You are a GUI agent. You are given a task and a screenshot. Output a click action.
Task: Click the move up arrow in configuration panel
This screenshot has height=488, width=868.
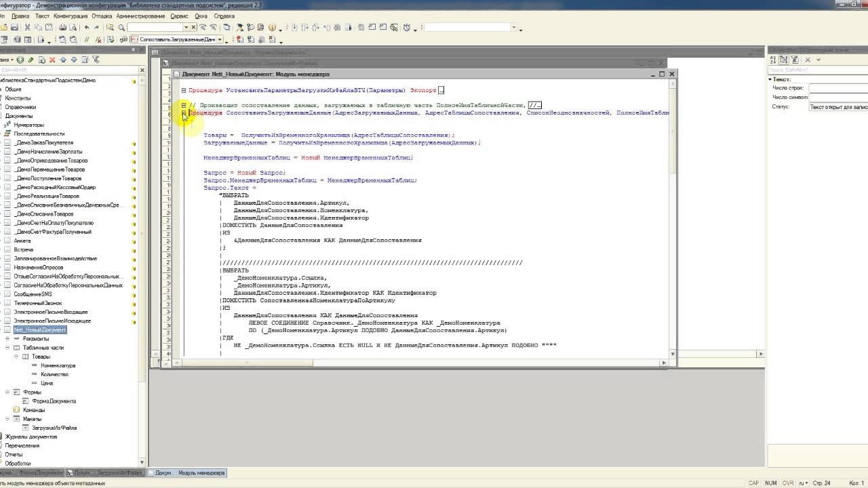click(x=63, y=60)
